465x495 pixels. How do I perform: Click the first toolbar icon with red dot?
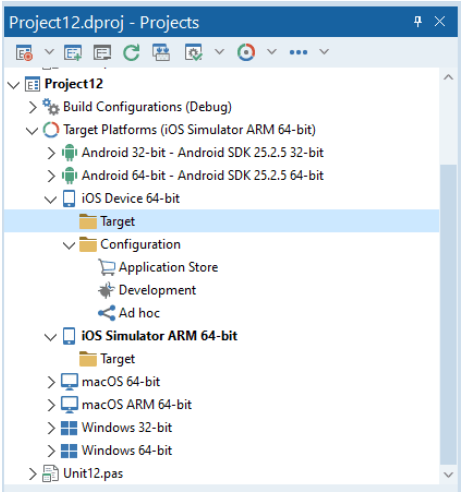coord(24,52)
